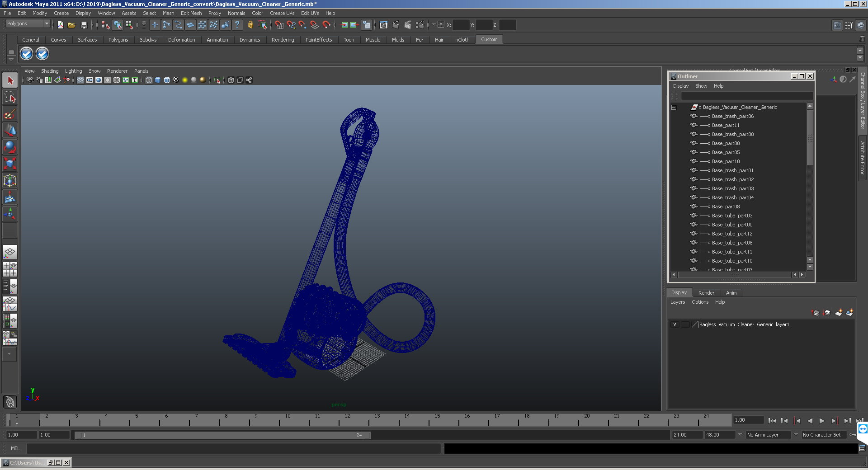Click move layer up icon
Screen dimensions: 868x470
(x=816, y=313)
